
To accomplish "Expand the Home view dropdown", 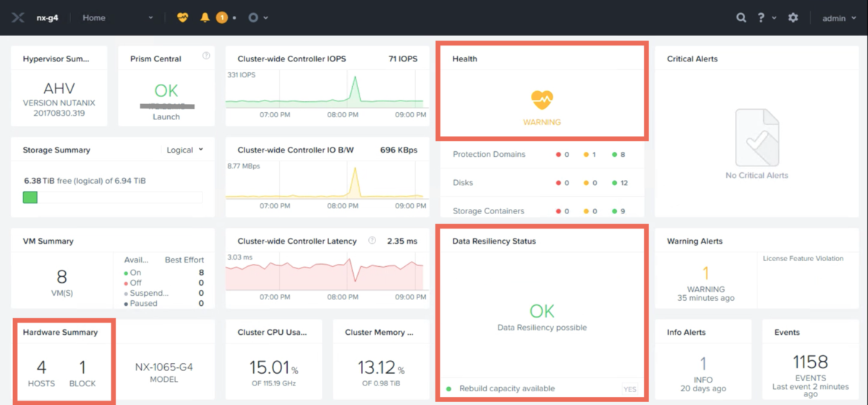I will click(117, 17).
